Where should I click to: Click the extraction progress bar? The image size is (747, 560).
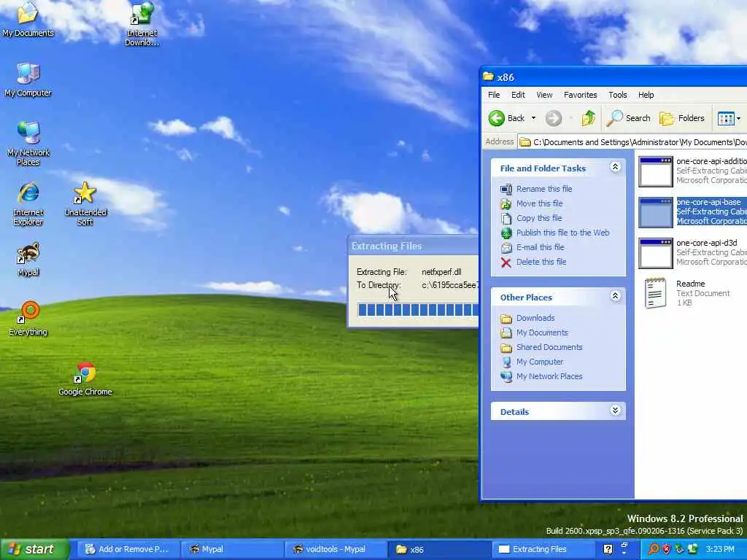click(418, 310)
